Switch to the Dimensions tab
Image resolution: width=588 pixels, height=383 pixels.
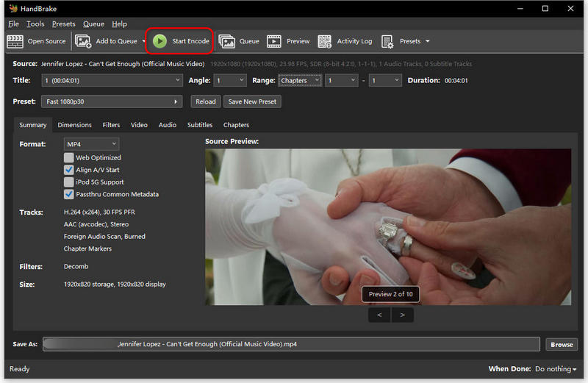[x=74, y=125]
